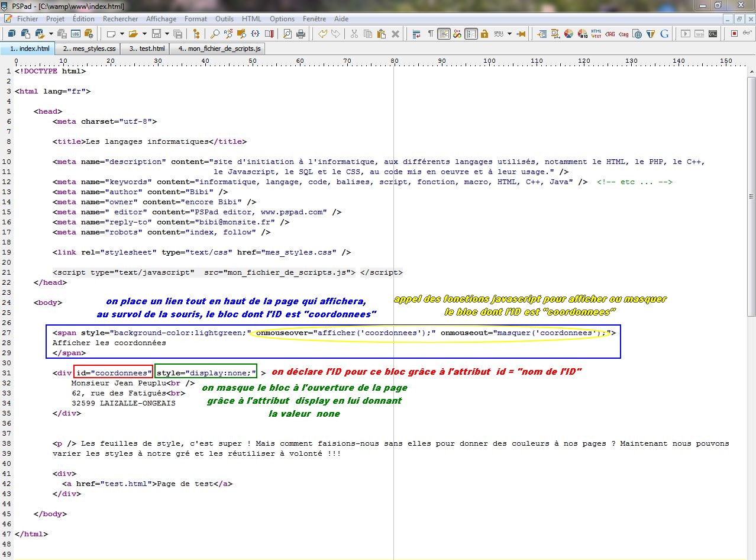Open the Rechercher menu
This screenshot has height=560, width=756.
120,19
